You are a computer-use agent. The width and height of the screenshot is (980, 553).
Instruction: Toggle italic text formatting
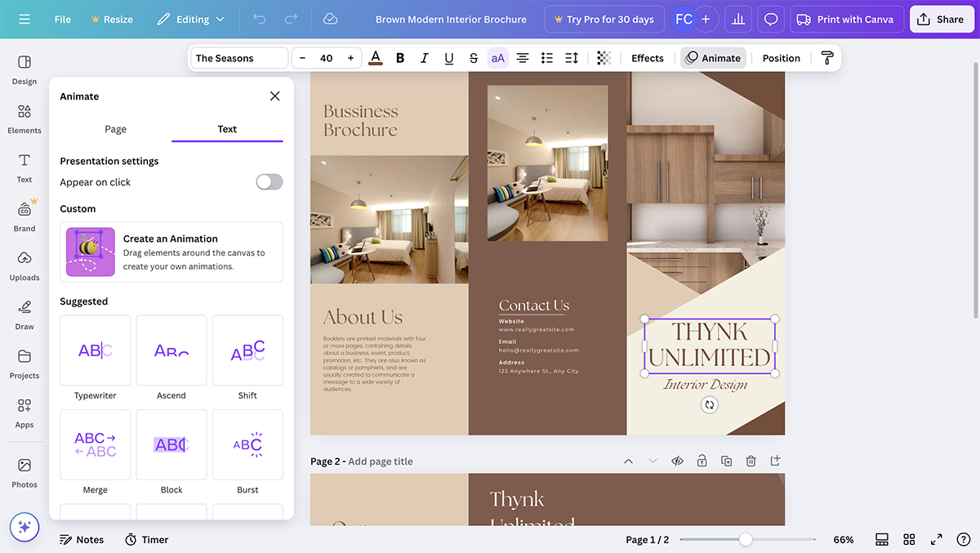425,58
